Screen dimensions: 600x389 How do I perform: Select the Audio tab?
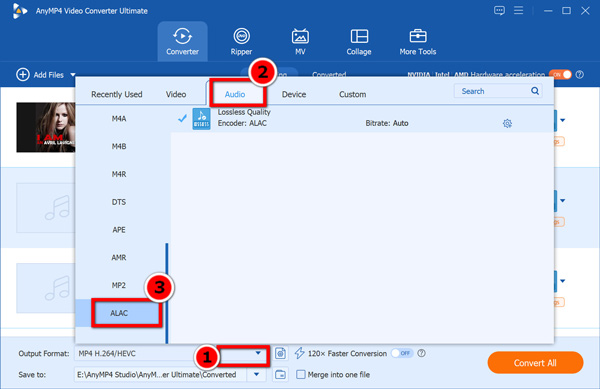click(235, 94)
